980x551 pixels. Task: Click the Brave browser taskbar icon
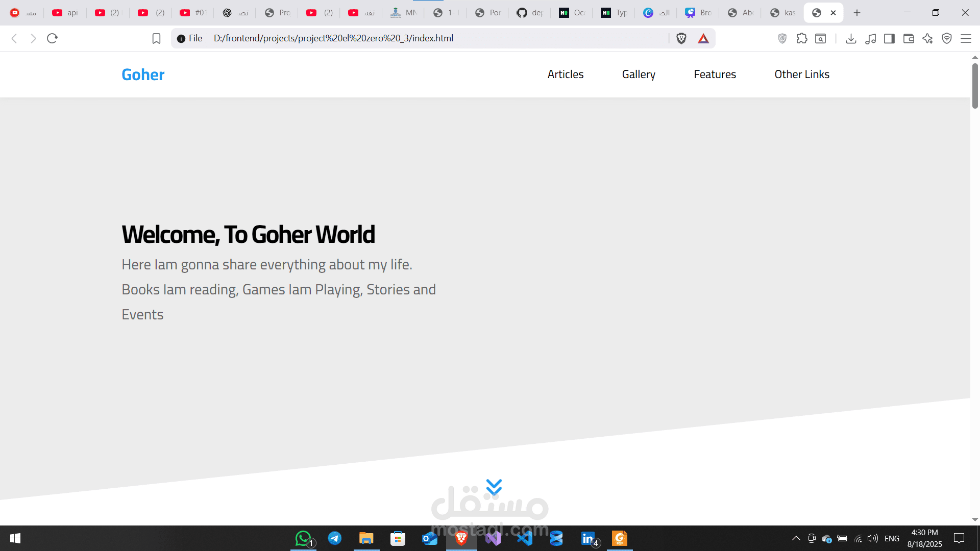[x=461, y=538]
